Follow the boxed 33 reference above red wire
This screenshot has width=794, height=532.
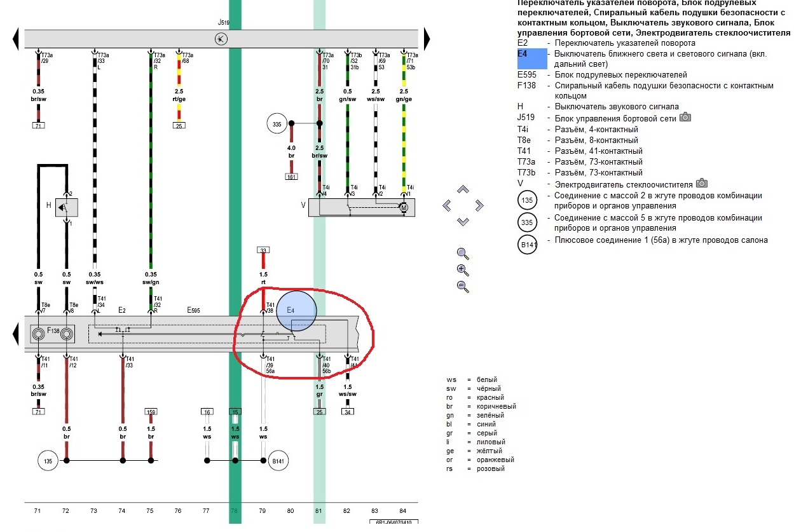[x=263, y=250]
